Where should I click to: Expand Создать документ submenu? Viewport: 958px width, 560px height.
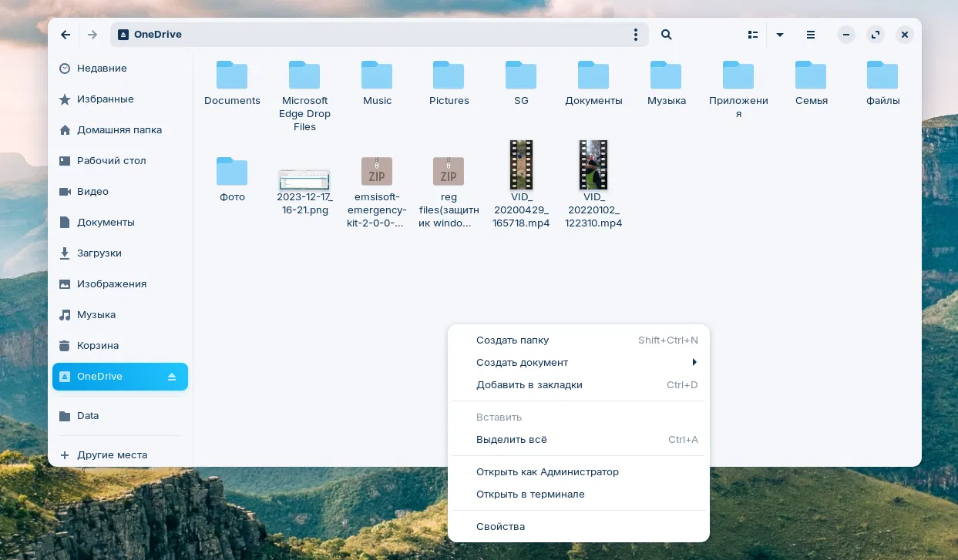click(579, 363)
